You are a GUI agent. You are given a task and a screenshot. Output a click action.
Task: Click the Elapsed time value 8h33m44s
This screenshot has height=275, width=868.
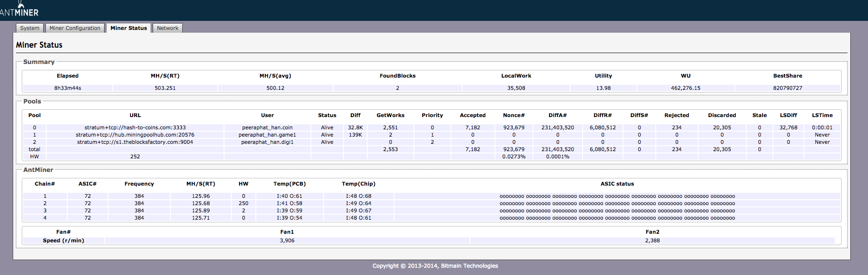tap(68, 88)
